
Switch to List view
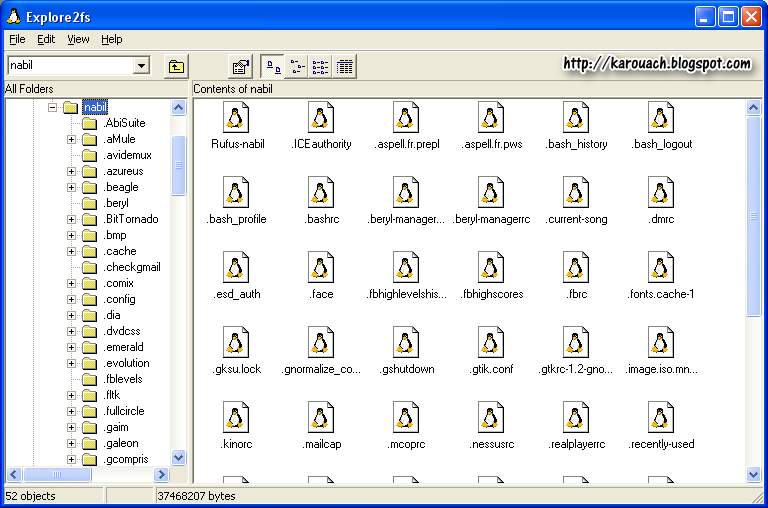pyautogui.click(x=320, y=66)
